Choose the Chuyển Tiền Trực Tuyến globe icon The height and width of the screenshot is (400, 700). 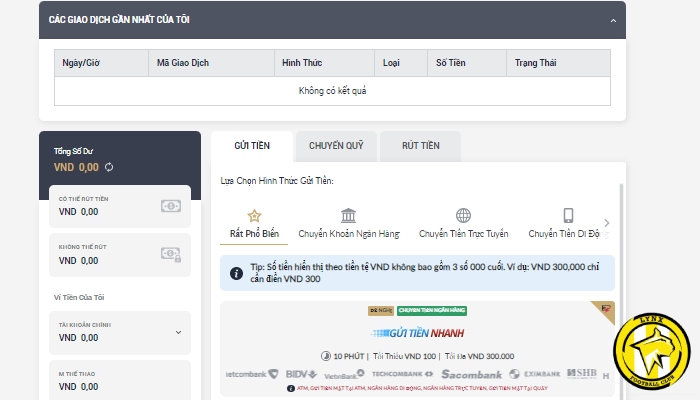pos(463,215)
